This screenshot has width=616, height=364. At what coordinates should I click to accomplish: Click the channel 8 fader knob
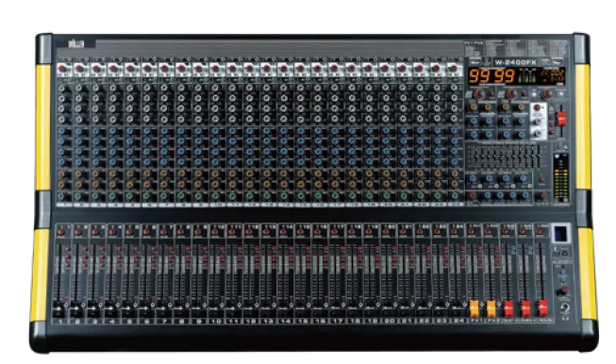click(x=179, y=308)
